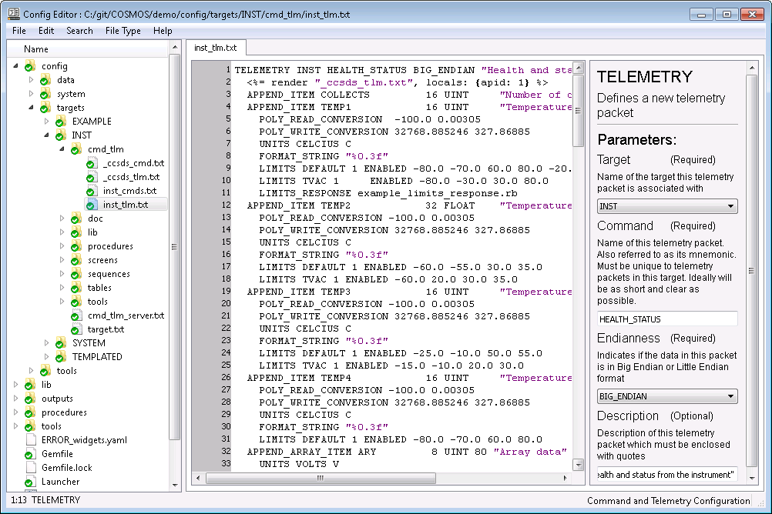Viewport: 772px width, 514px height.
Task: Collapse the cmd_tlm folder node
Action: [x=62, y=149]
